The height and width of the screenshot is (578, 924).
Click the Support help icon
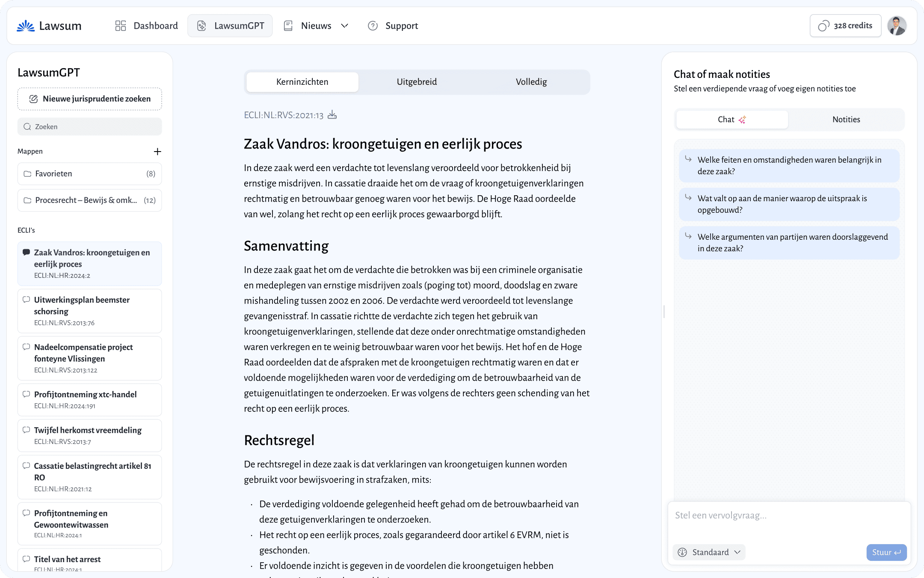373,26
